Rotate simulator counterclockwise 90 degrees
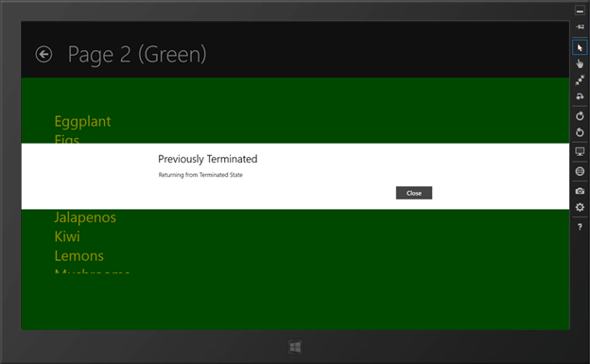This screenshot has width=590, height=364. [x=580, y=132]
